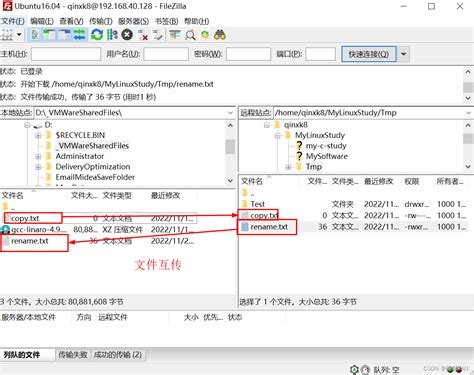Click the remote tree scroll-down arrow
Image resolution: width=474 pixels, height=375 pixels.
pyautogui.click(x=468, y=166)
